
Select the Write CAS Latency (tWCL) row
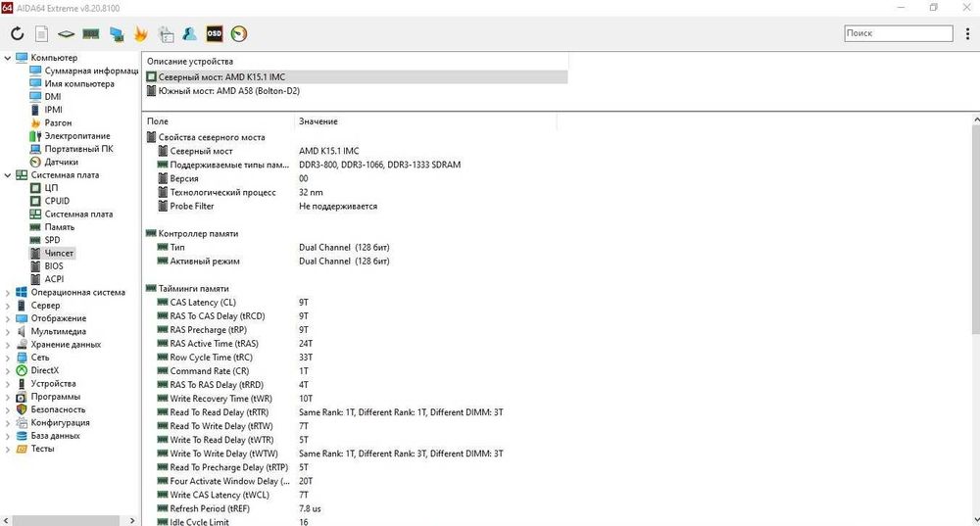(x=350, y=495)
